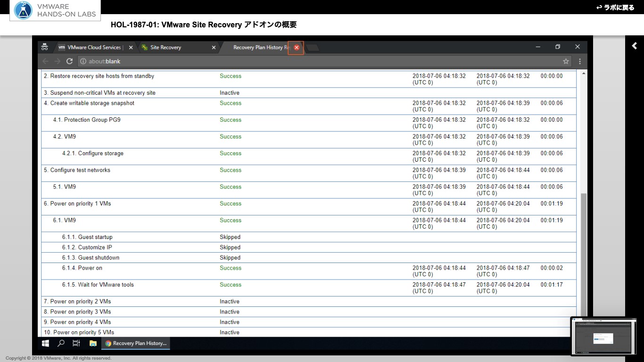Open Task View on the taskbar
Screen dimensions: 644x362
tap(76, 343)
